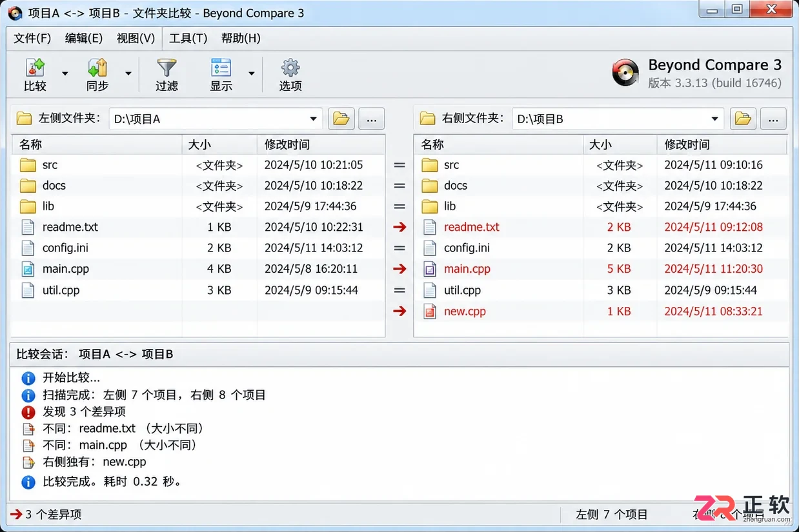Screen dimensions: 799x532
Task: Select config.ini file icon in left pane
Action: [28, 248]
